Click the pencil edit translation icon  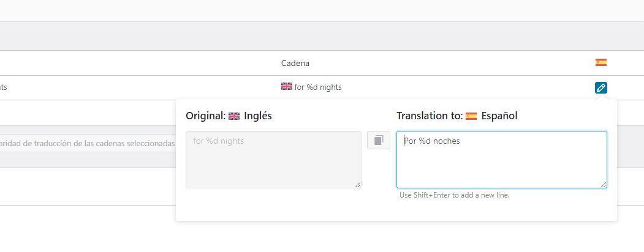click(600, 87)
